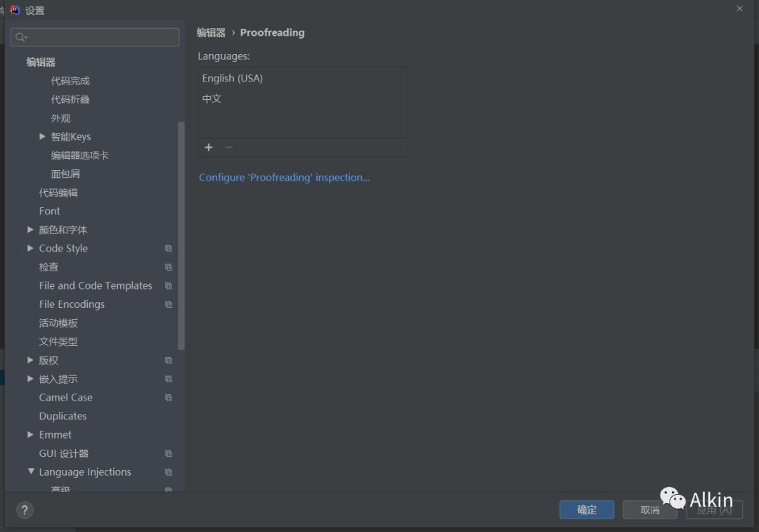759x532 pixels.
Task: Open the Emmet settings page
Action: click(x=56, y=435)
